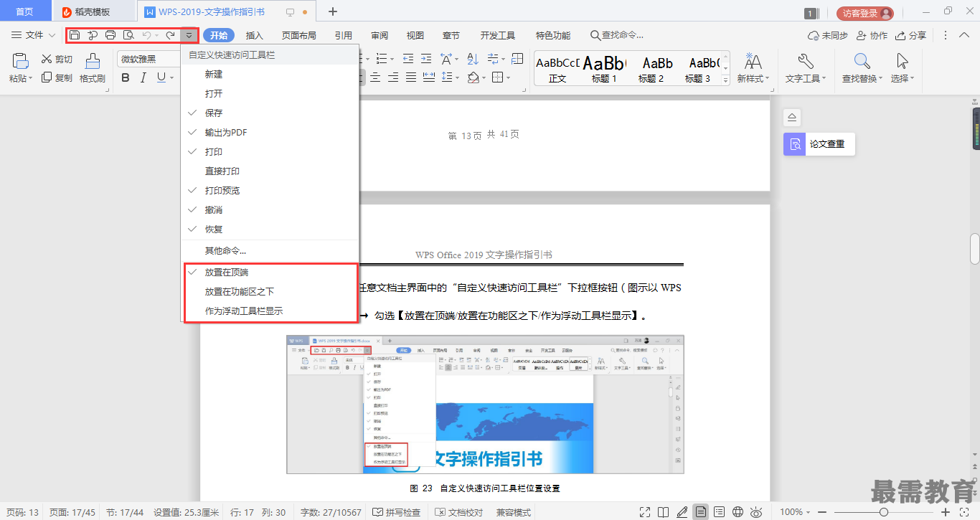The height and width of the screenshot is (520, 980).
Task: Open the Developer Tools (开发工具) tab
Action: click(498, 35)
